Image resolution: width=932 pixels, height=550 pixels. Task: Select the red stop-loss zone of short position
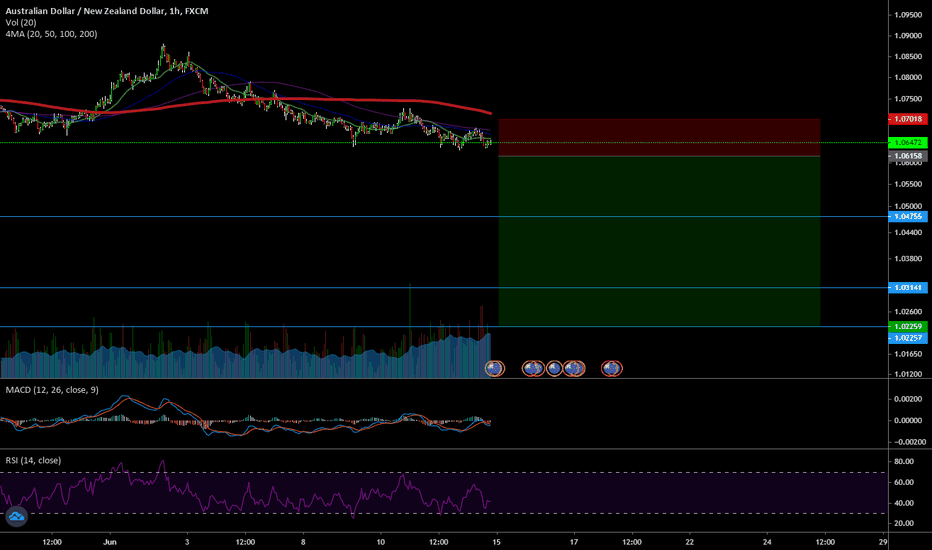click(659, 137)
